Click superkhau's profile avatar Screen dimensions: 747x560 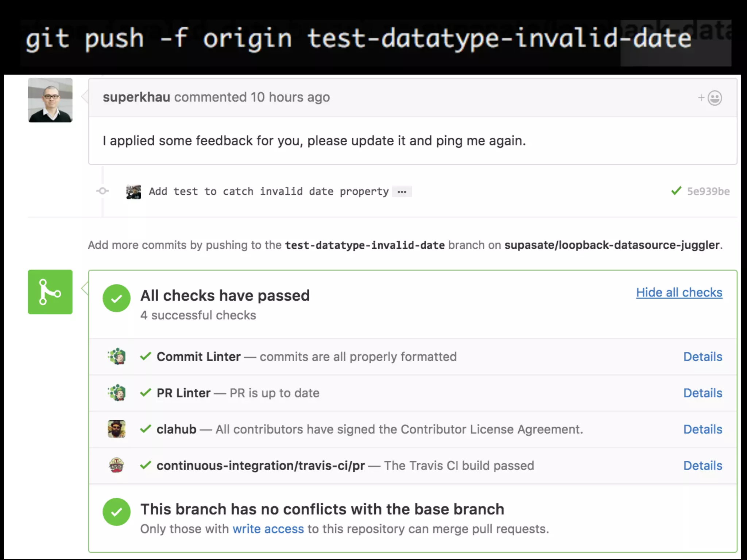pos(50,100)
